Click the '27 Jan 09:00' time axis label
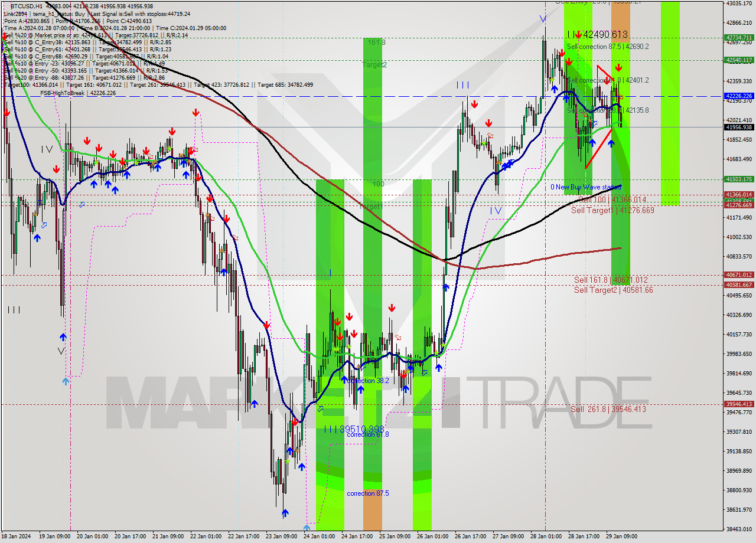This screenshot has height=543, width=756. pyautogui.click(x=508, y=537)
